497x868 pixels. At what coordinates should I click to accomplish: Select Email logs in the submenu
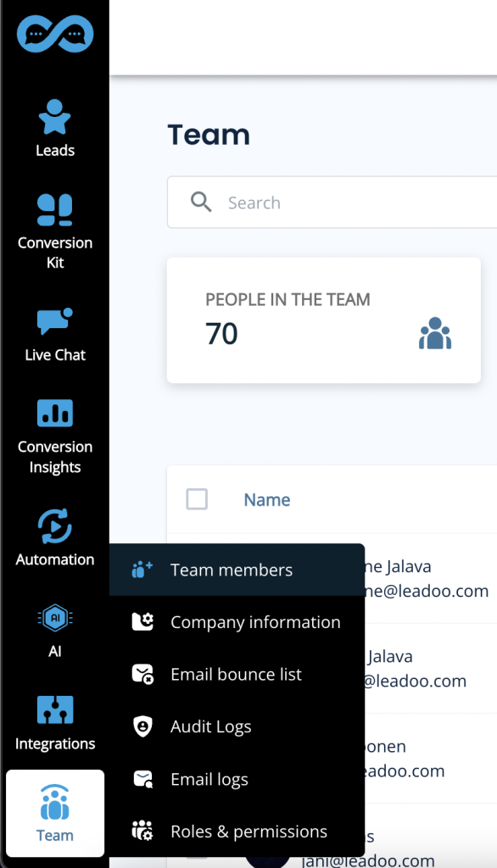237,780
